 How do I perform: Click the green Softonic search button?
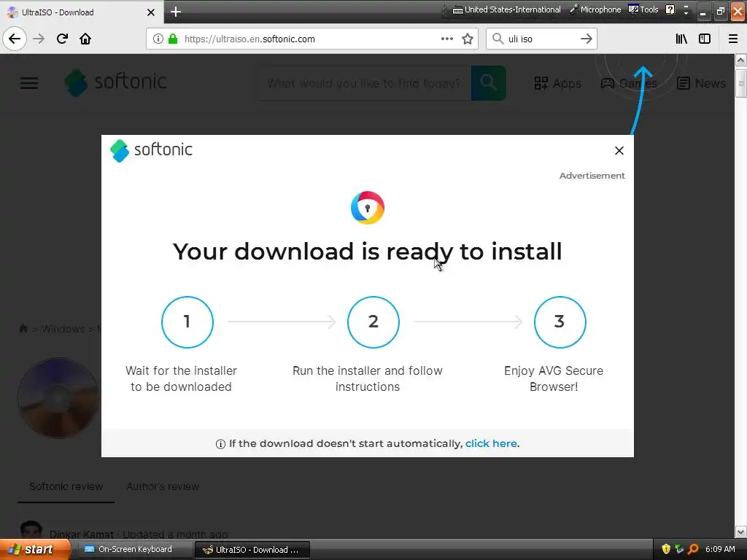pyautogui.click(x=488, y=83)
